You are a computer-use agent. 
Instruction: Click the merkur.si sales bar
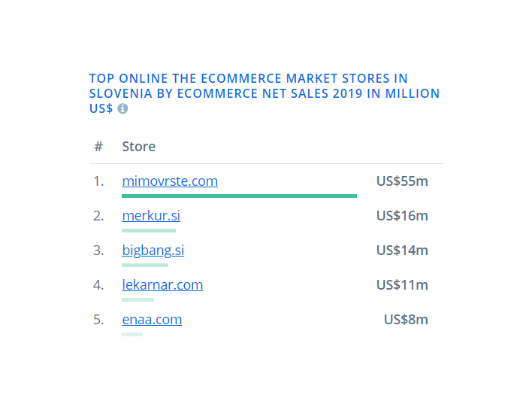[149, 231]
